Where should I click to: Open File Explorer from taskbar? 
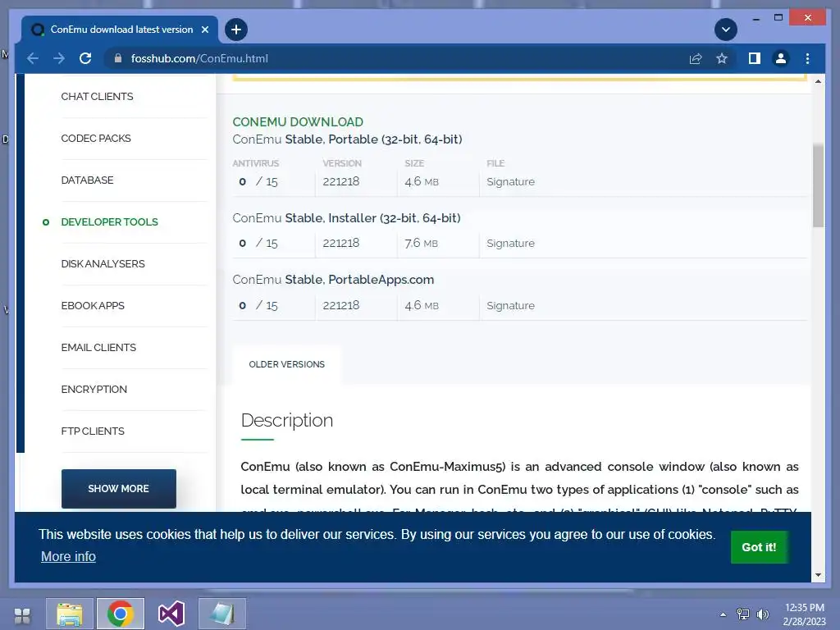coord(70,614)
